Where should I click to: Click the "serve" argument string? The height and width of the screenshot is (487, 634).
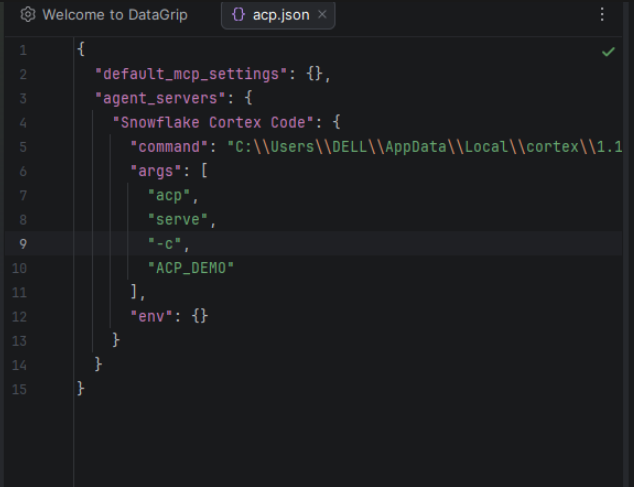178,220
